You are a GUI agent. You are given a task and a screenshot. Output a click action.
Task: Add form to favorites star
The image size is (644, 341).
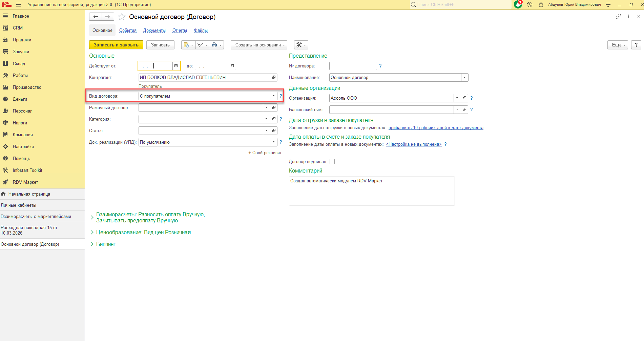coord(122,17)
